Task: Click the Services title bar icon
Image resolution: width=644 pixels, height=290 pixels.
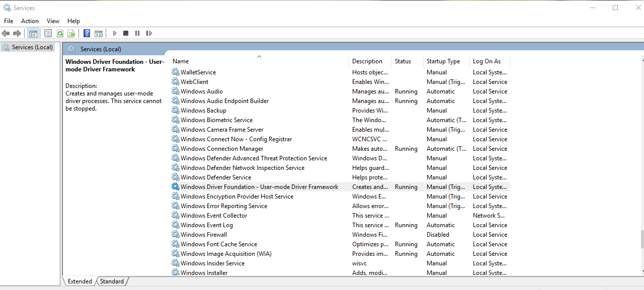Action: [7, 8]
